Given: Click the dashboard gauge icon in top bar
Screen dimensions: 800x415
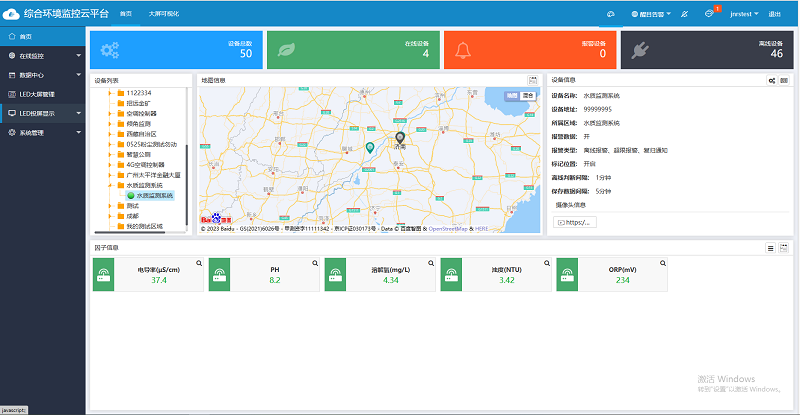Looking at the screenshot, I should [x=611, y=14].
